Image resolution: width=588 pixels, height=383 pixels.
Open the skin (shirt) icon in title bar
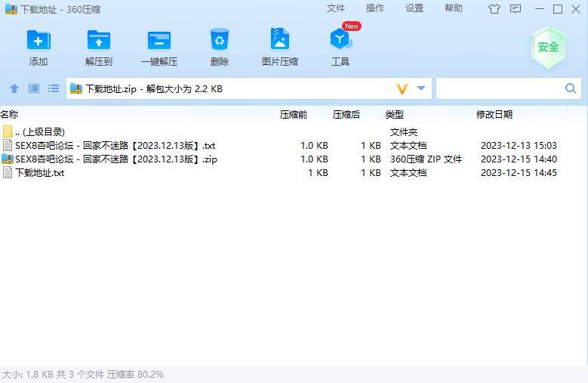pos(494,8)
